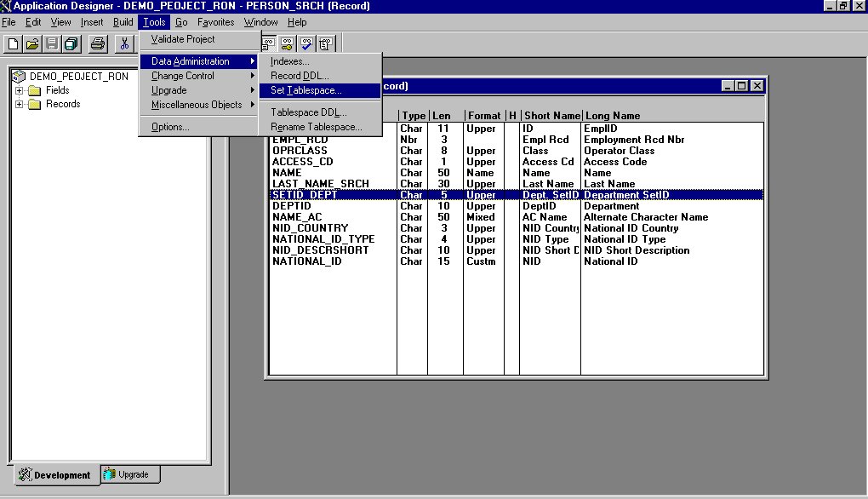Minimize the PERSON_SRCH record window
This screenshot has height=499, width=868.
tap(728, 86)
